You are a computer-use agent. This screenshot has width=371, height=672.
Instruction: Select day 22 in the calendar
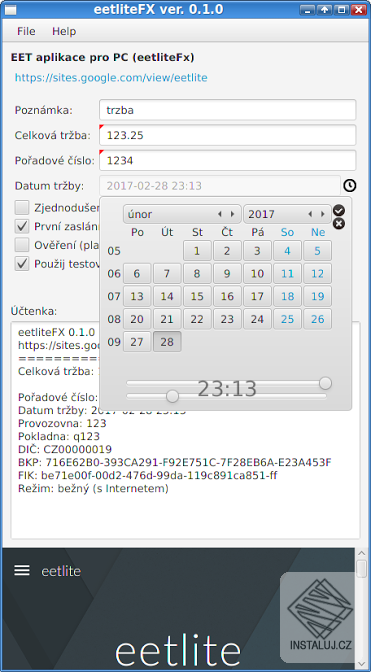(x=197, y=319)
